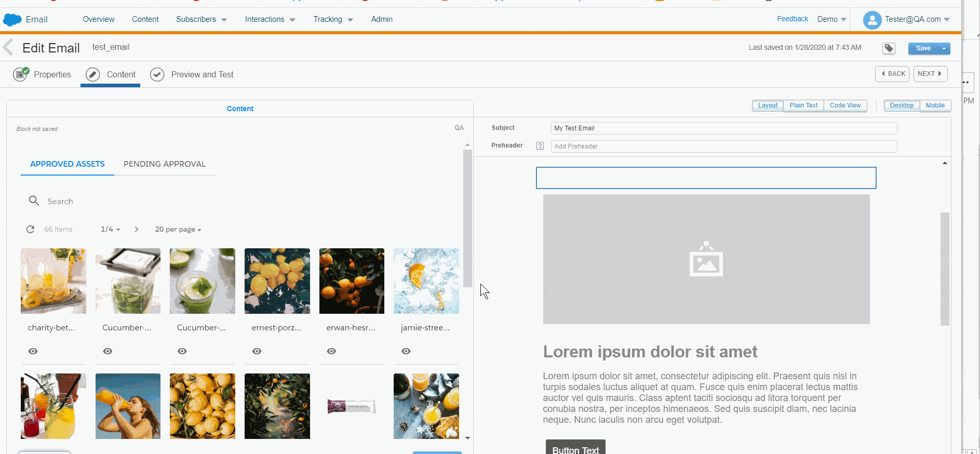980x454 pixels.
Task: Preview the jamie-stree asset via eye icon
Action: (406, 351)
